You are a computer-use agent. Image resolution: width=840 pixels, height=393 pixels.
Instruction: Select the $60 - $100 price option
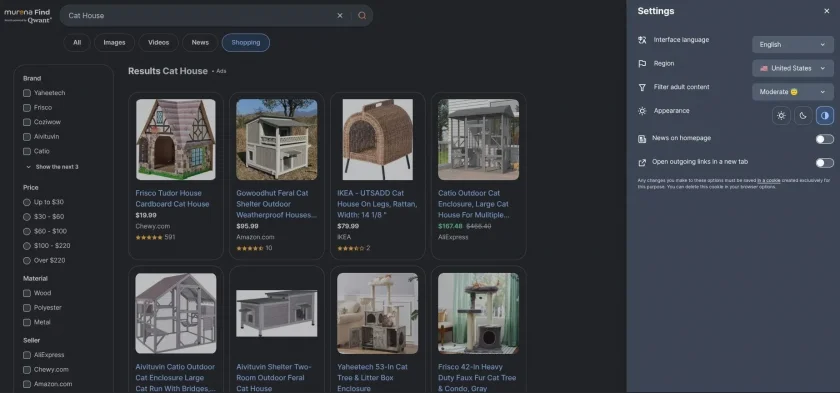[27, 231]
